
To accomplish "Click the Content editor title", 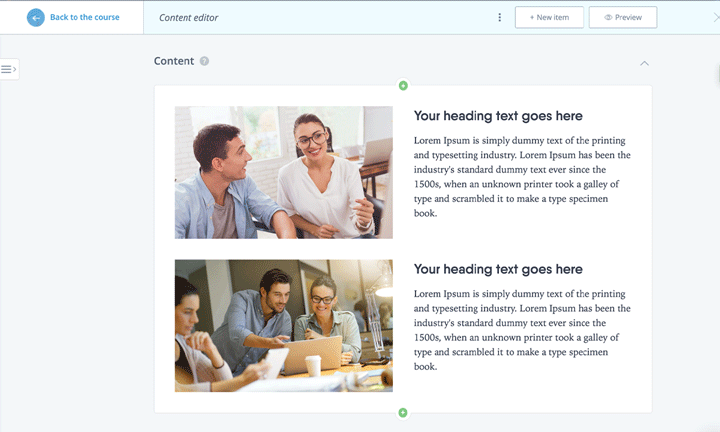I will click(x=188, y=17).
